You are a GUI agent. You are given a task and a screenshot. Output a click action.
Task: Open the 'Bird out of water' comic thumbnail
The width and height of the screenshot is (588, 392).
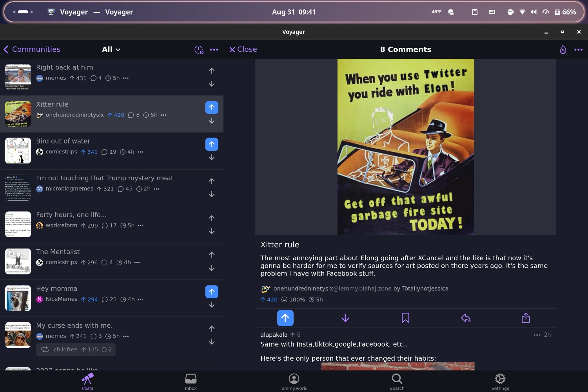18,151
